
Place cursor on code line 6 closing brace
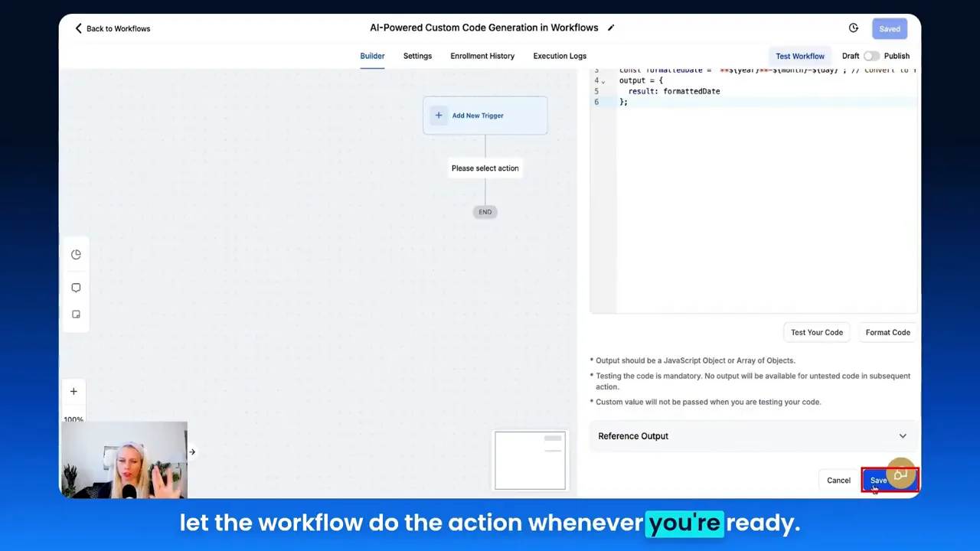(x=623, y=102)
